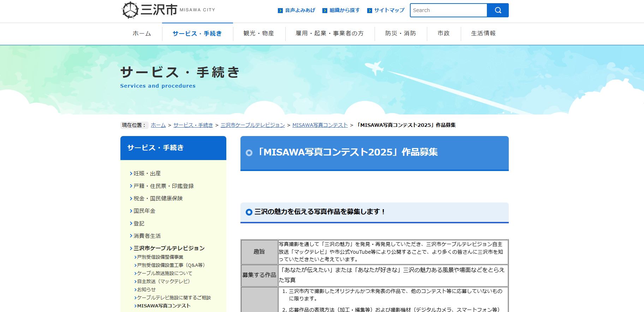Select 雇用・起業・事業者の方 in navigation
The image size is (644, 312).
[329, 33]
